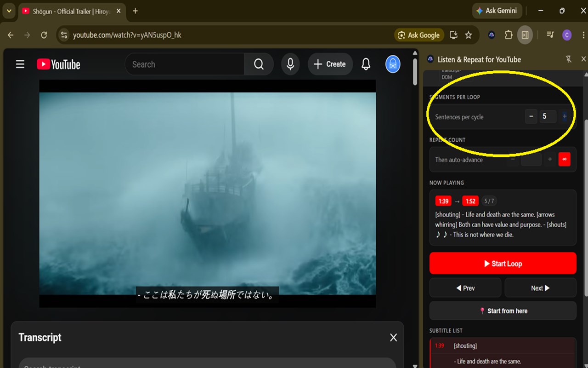
Task: Reload the YouTube page
Action: [x=44, y=35]
